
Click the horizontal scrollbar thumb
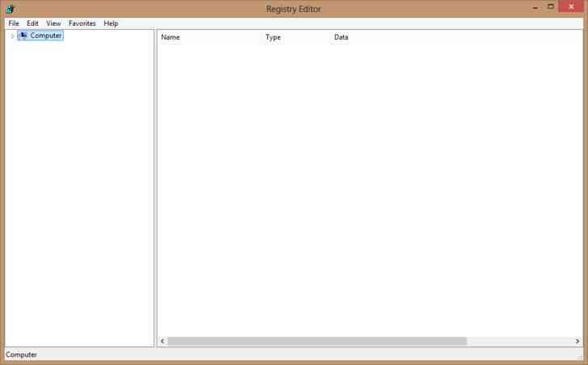point(317,341)
